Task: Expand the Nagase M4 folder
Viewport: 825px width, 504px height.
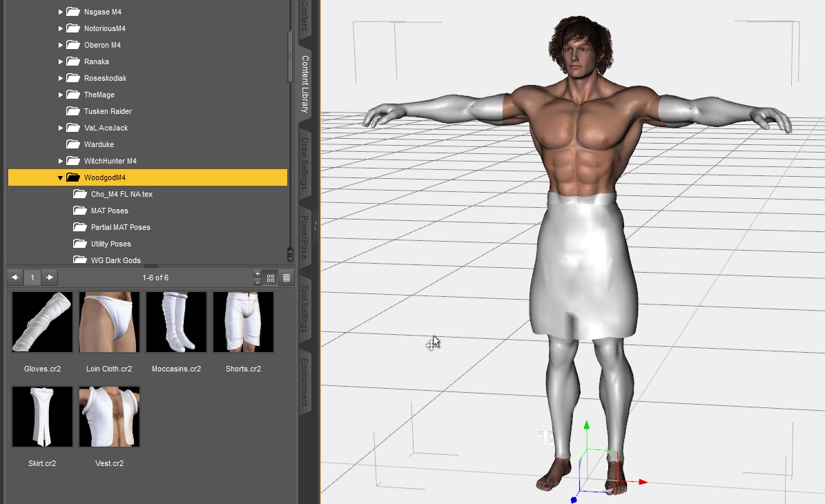Action: coord(61,12)
